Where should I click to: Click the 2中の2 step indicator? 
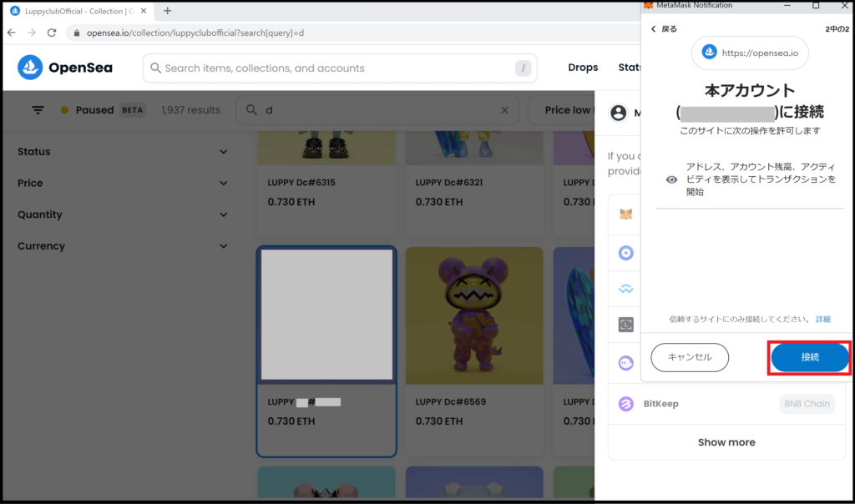(x=837, y=29)
